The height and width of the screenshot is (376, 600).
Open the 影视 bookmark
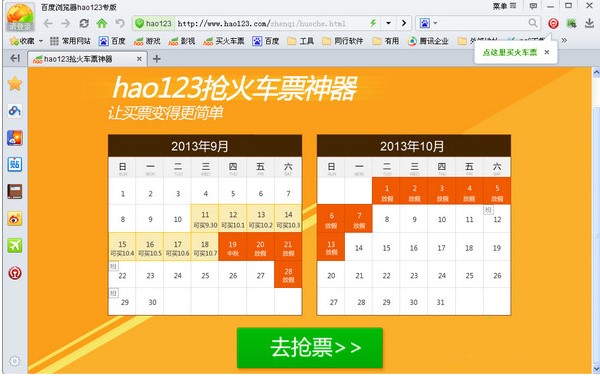pos(182,41)
